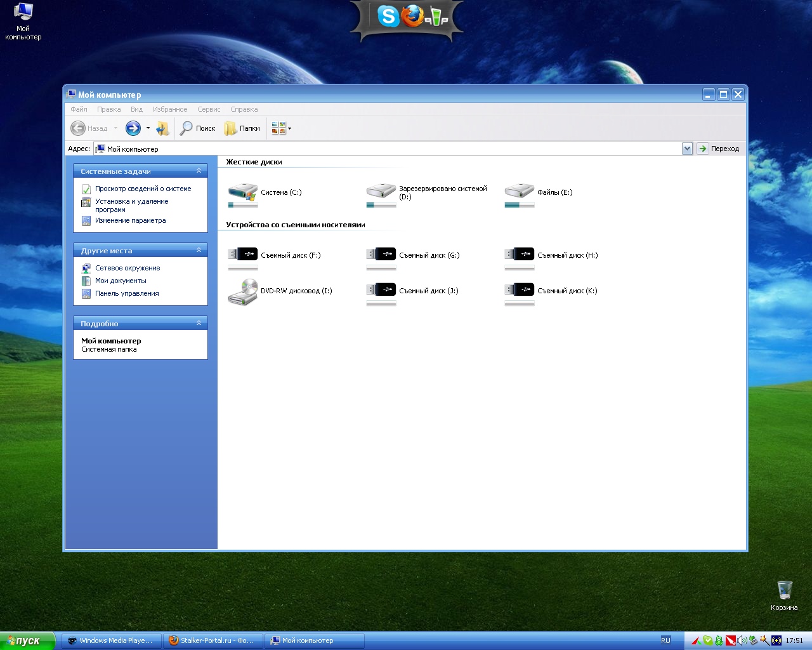The width and height of the screenshot is (812, 650).
Task: Click the Назад back button
Action: 89,128
